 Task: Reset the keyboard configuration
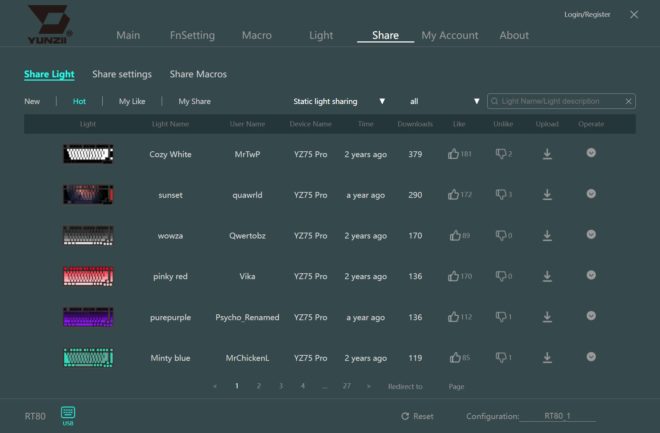(x=417, y=416)
